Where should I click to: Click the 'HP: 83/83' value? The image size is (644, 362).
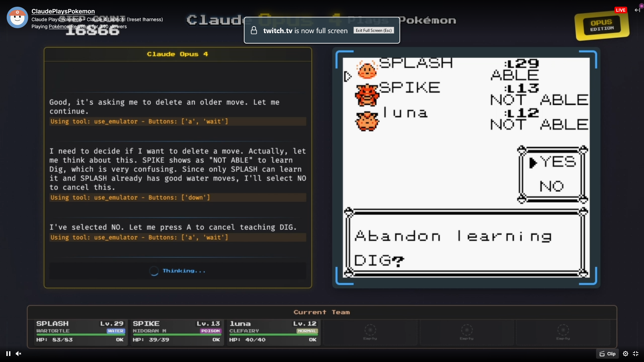(x=54, y=340)
